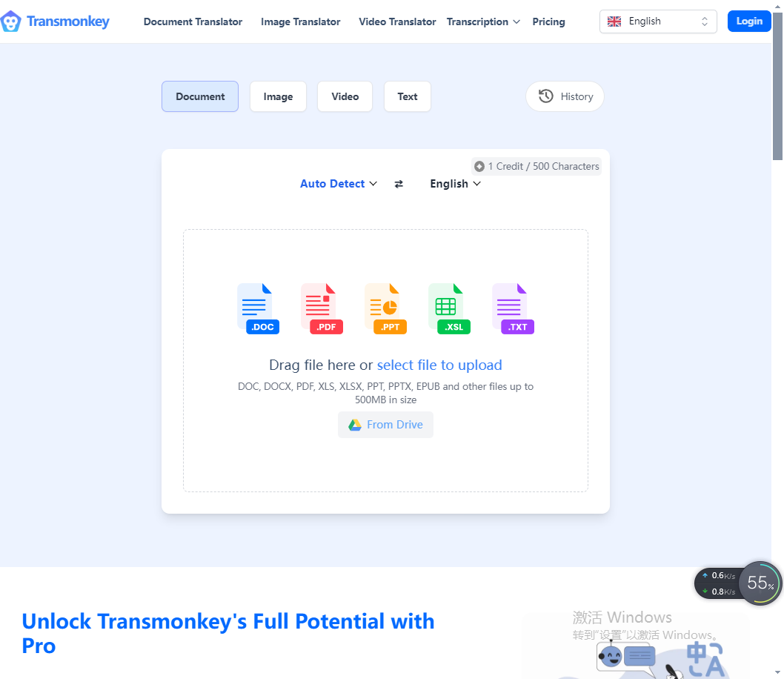
Task: Switch to the Document tab
Action: [x=200, y=96]
